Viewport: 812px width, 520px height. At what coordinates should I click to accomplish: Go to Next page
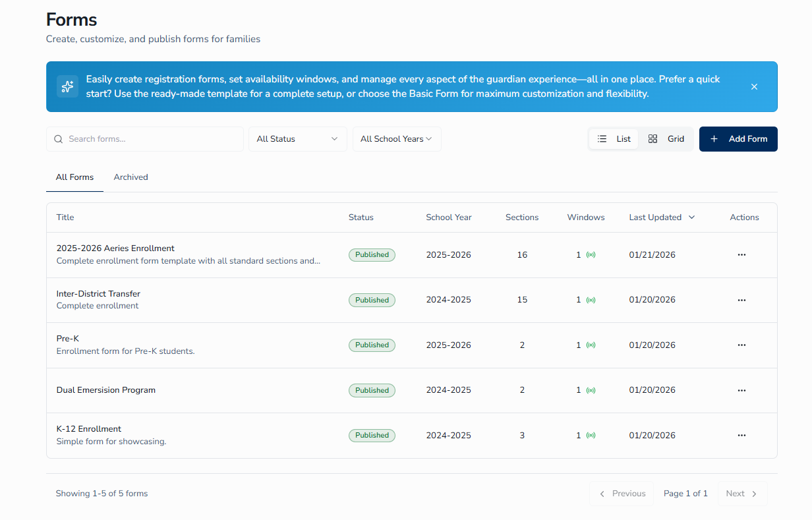pos(743,494)
